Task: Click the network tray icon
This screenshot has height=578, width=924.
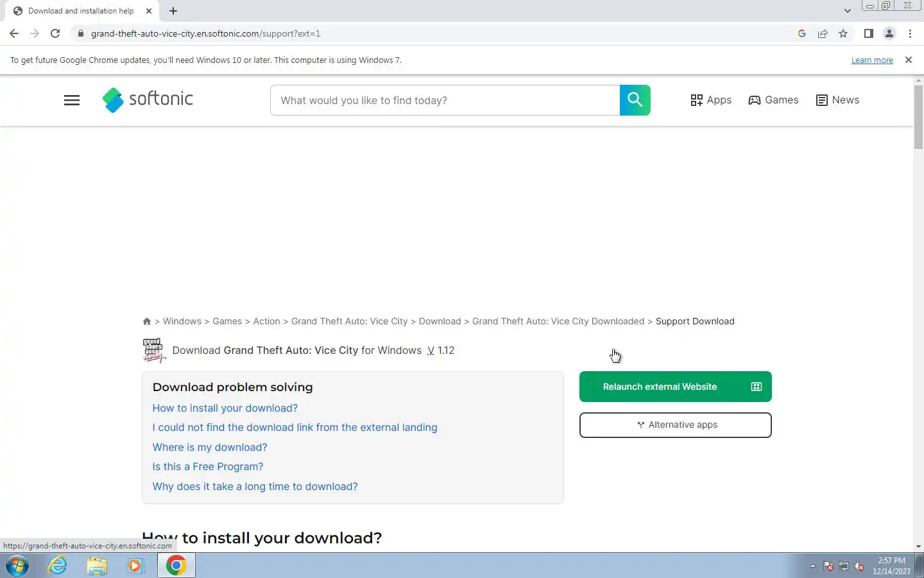Action: coord(844,566)
